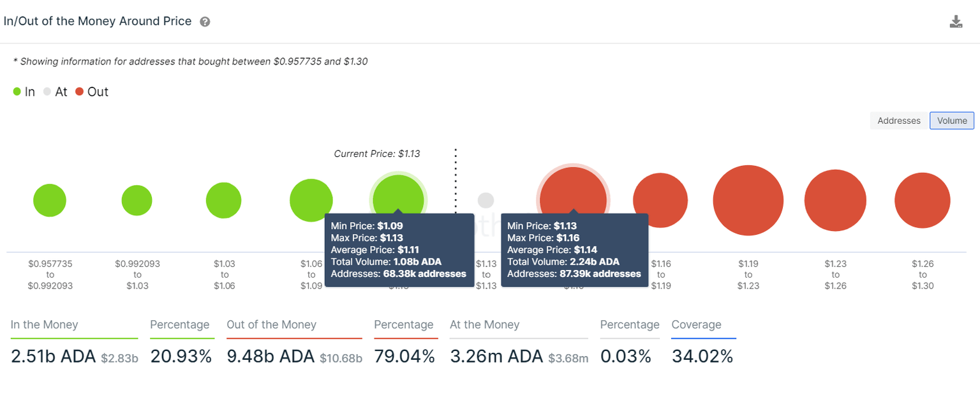Image resolution: width=980 pixels, height=395 pixels.
Task: Click the green bubble for $0.957735 to $0.992093
Action: pyautogui.click(x=50, y=200)
